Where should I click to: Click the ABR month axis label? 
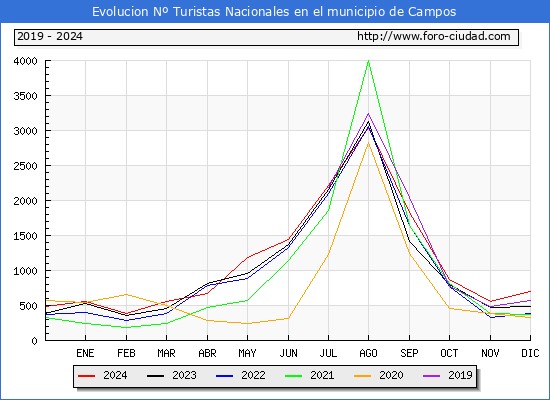point(207,353)
